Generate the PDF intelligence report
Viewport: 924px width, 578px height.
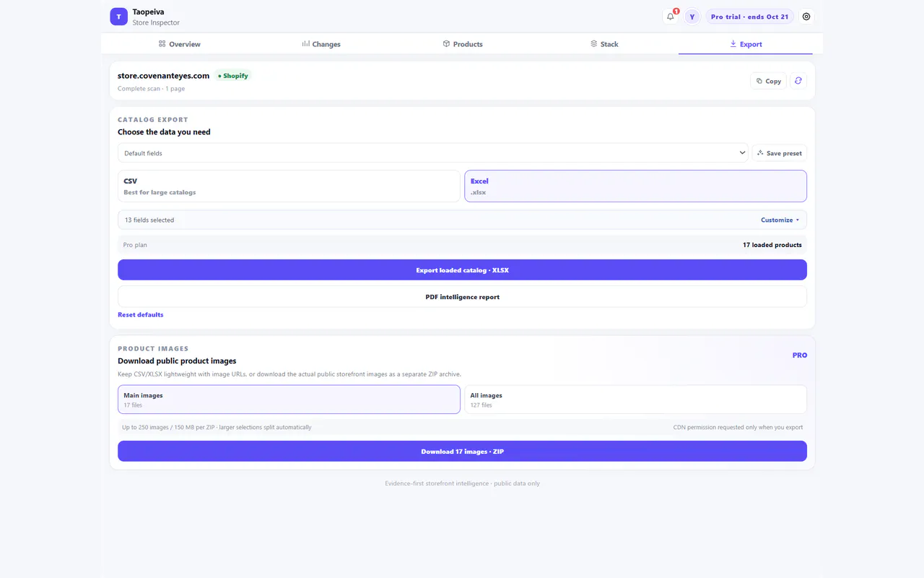coord(462,297)
